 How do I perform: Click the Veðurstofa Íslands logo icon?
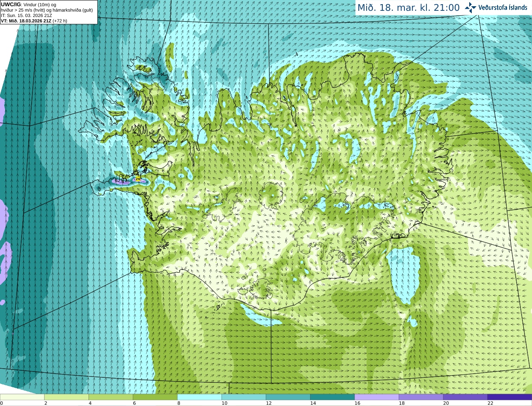click(470, 7)
